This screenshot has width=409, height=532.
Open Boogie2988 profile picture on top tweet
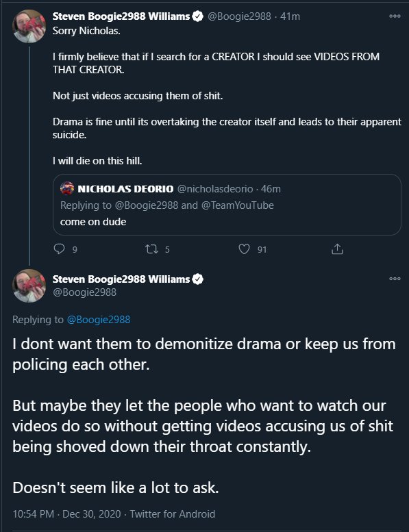[x=29, y=26]
